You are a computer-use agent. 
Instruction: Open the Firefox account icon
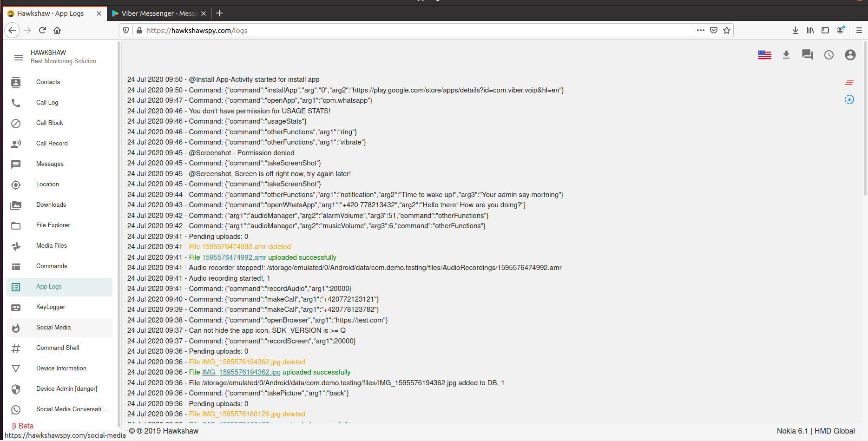coord(841,30)
